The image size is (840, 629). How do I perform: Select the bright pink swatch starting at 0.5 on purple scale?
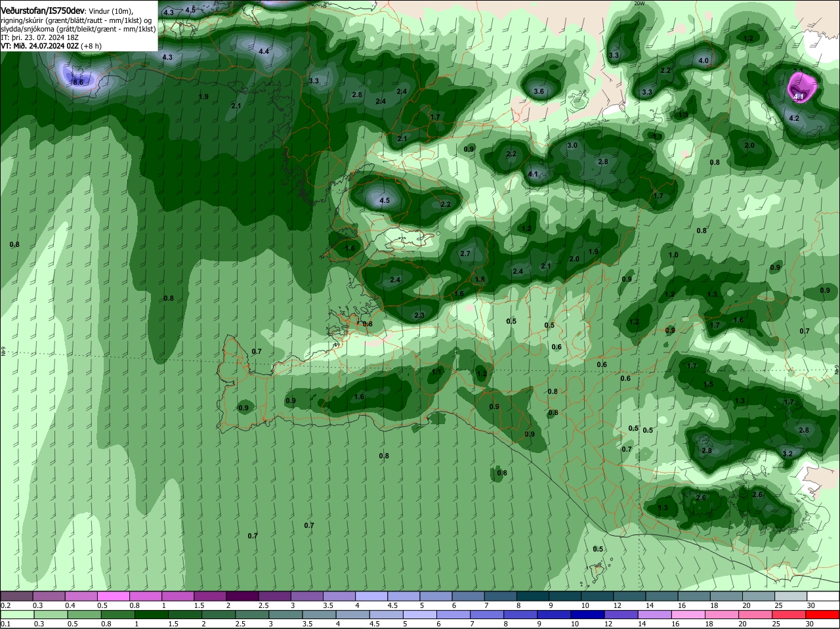pos(113,596)
